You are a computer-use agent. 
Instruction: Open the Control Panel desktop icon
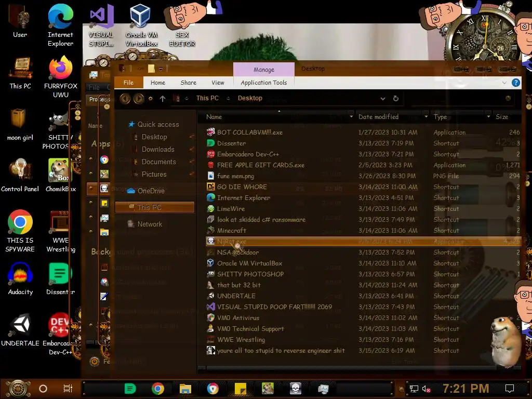pyautogui.click(x=20, y=176)
